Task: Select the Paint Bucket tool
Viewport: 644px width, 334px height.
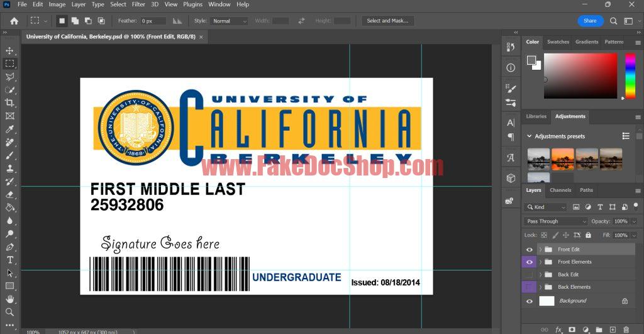Action: point(9,208)
